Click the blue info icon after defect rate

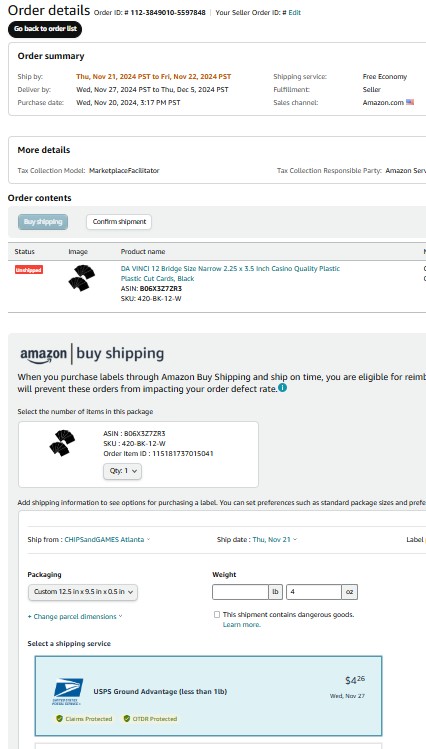[282, 388]
